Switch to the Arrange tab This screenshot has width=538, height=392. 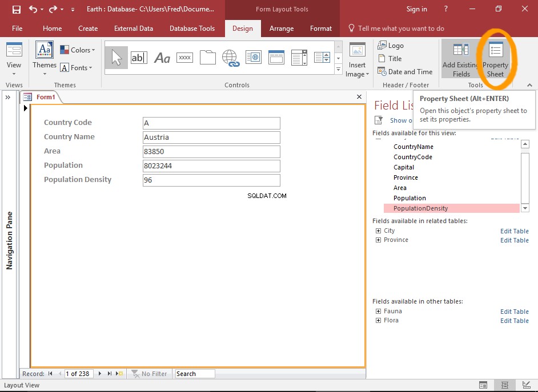tap(282, 29)
